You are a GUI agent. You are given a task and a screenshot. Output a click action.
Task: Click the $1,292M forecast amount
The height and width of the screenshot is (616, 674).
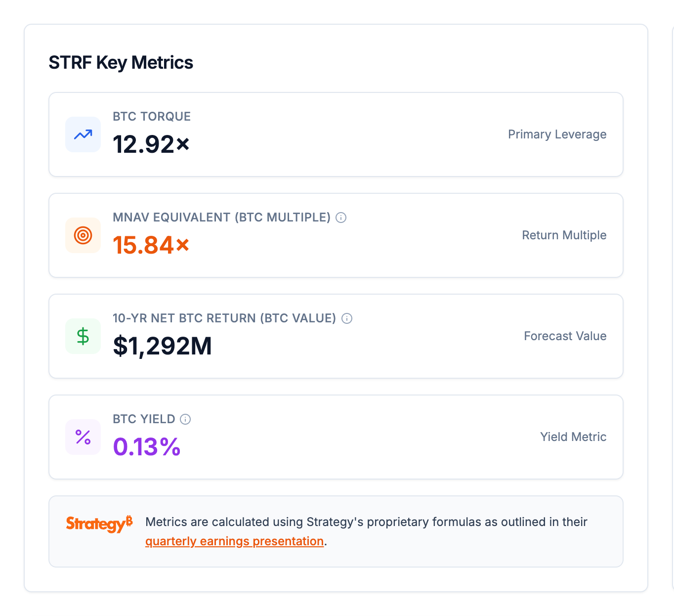click(x=162, y=346)
